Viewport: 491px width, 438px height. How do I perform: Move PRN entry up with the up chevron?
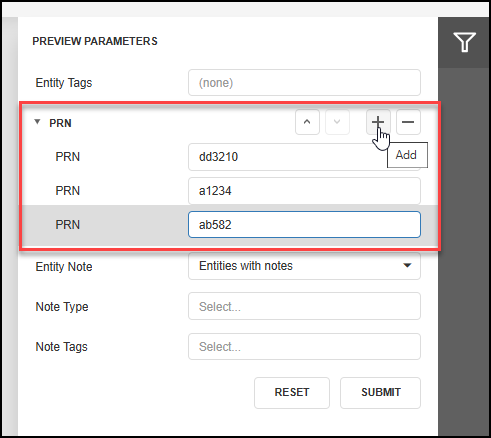point(307,122)
